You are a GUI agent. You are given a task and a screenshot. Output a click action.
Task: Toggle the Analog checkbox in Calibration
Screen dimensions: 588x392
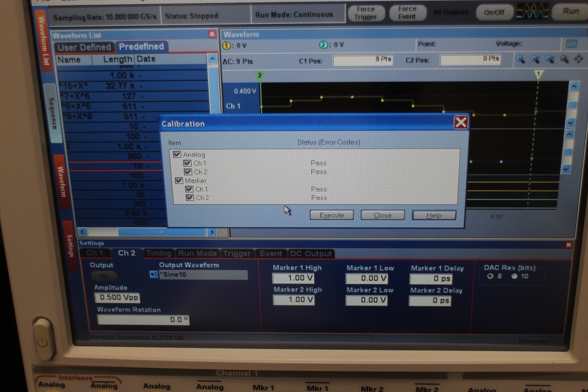pyautogui.click(x=177, y=154)
